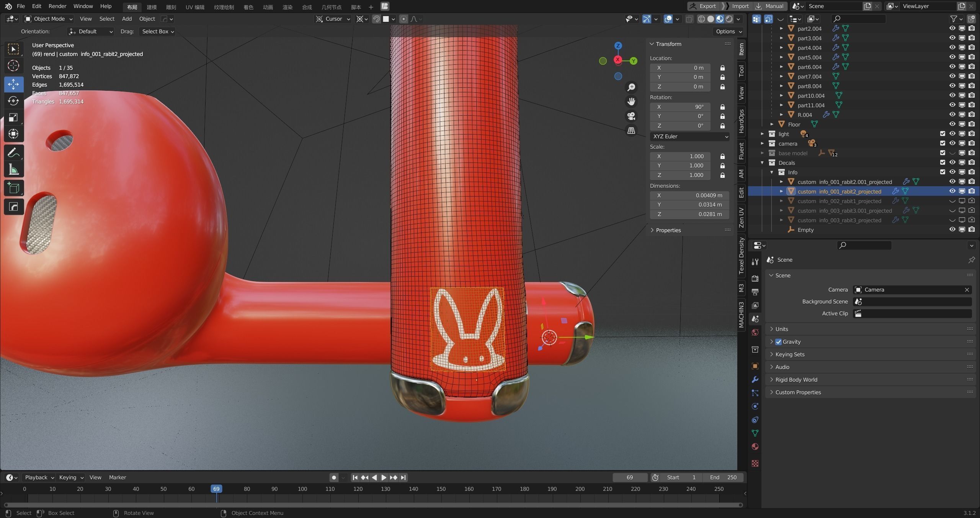
Task: Open the Render menu
Action: coord(57,6)
